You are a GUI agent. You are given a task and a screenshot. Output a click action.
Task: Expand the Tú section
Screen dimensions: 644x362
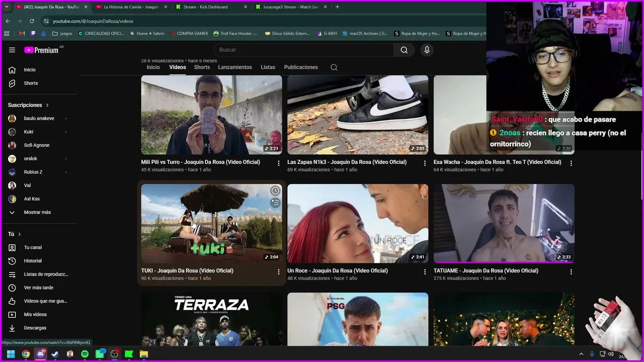15,234
